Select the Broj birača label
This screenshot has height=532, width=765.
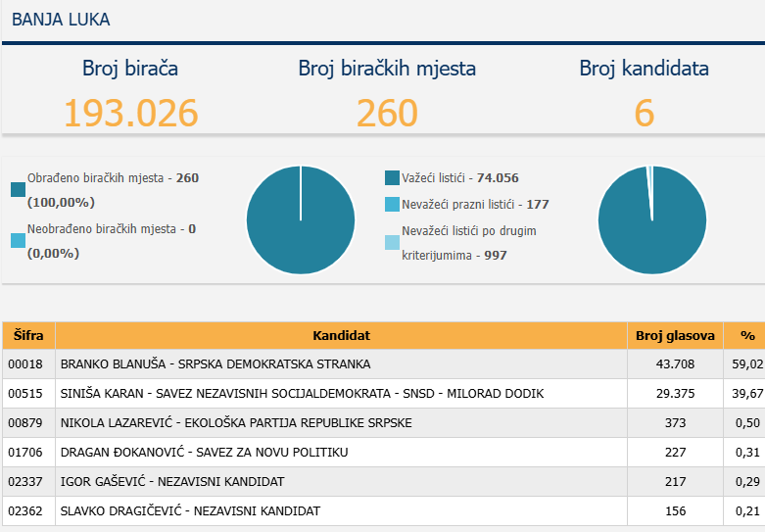coord(129,69)
